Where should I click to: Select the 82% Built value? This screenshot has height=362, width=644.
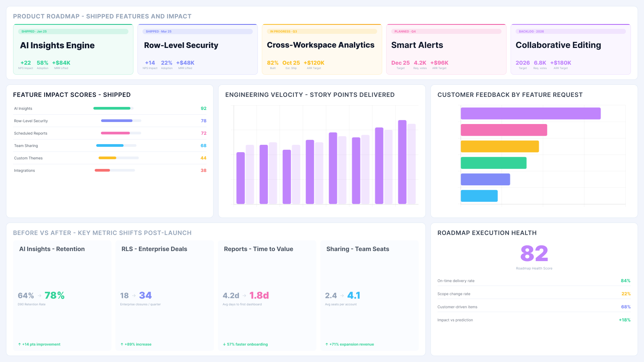[273, 63]
